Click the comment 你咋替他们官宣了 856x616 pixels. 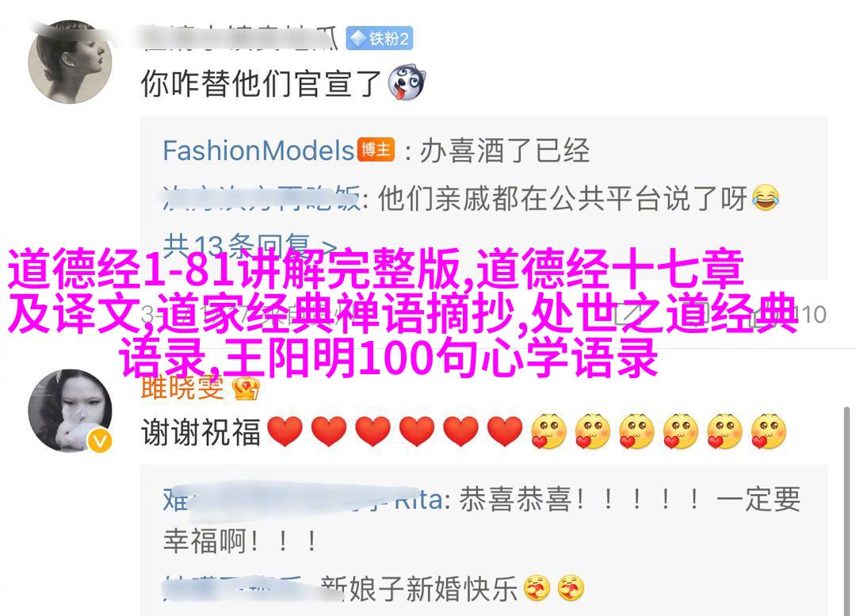pyautogui.click(x=261, y=83)
